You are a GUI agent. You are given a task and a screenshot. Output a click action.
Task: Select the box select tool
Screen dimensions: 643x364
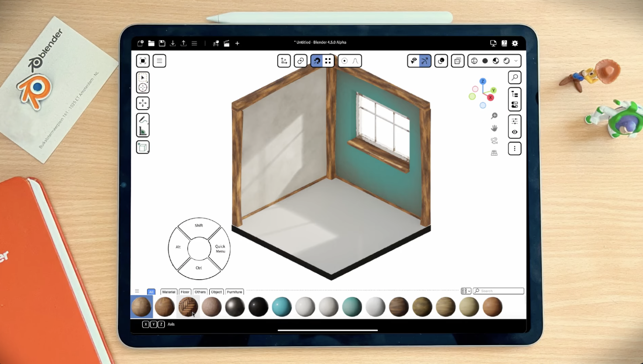click(143, 77)
